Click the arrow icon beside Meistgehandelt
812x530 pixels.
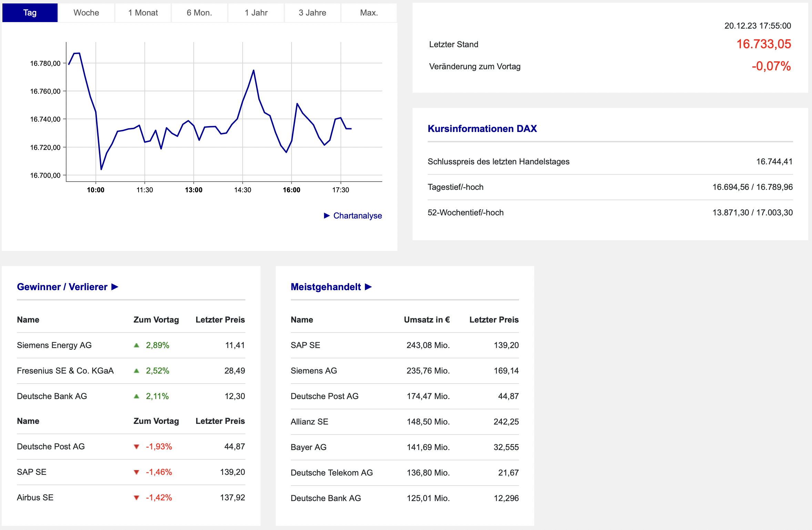tap(368, 287)
